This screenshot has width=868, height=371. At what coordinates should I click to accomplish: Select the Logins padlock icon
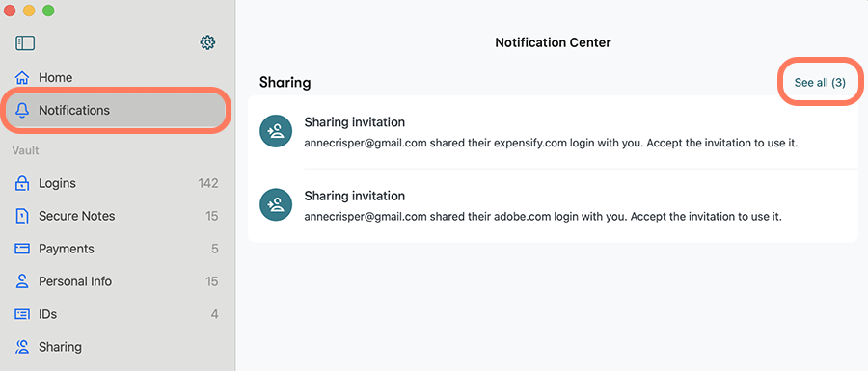click(22, 183)
